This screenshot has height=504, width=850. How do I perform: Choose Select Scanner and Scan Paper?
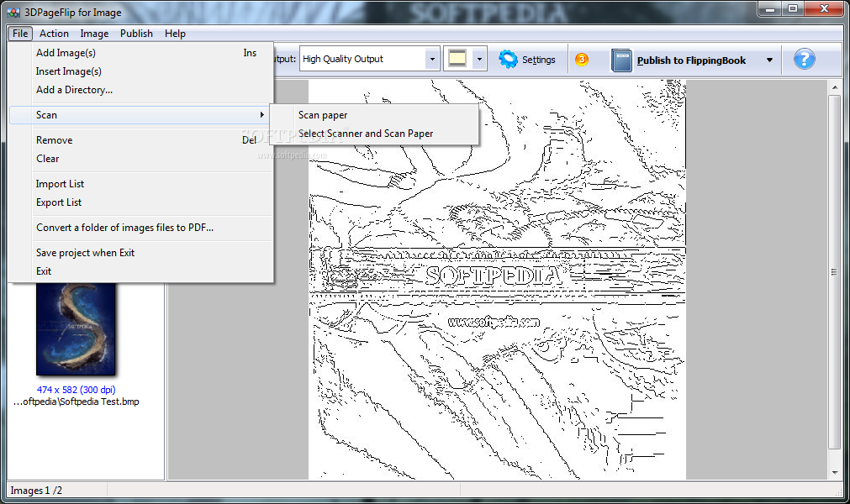374,134
